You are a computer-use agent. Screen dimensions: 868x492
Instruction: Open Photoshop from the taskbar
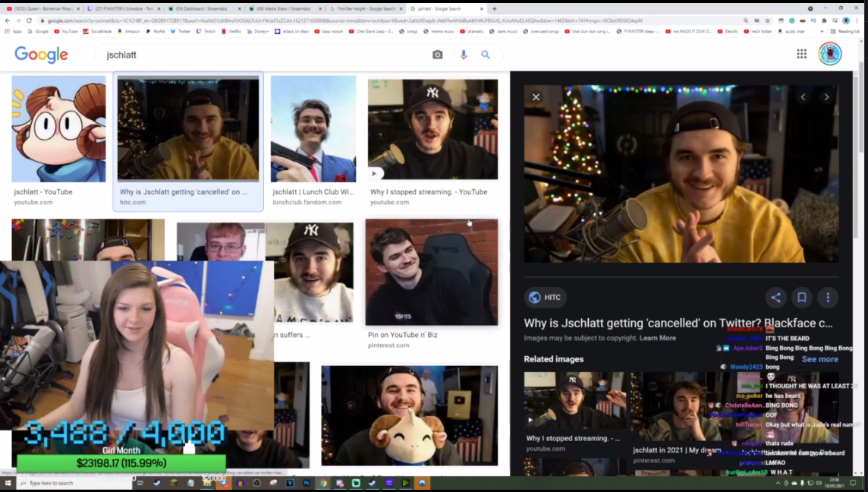pos(306,483)
